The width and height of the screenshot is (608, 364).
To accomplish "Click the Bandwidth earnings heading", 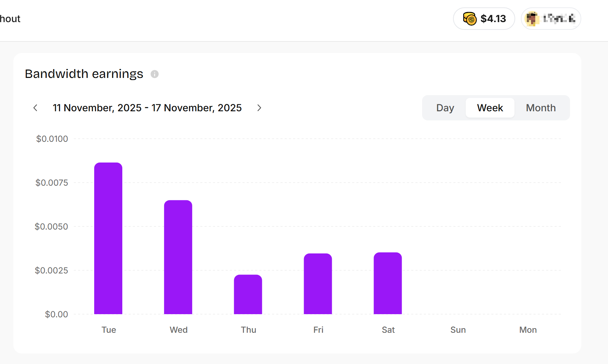I will 84,74.
